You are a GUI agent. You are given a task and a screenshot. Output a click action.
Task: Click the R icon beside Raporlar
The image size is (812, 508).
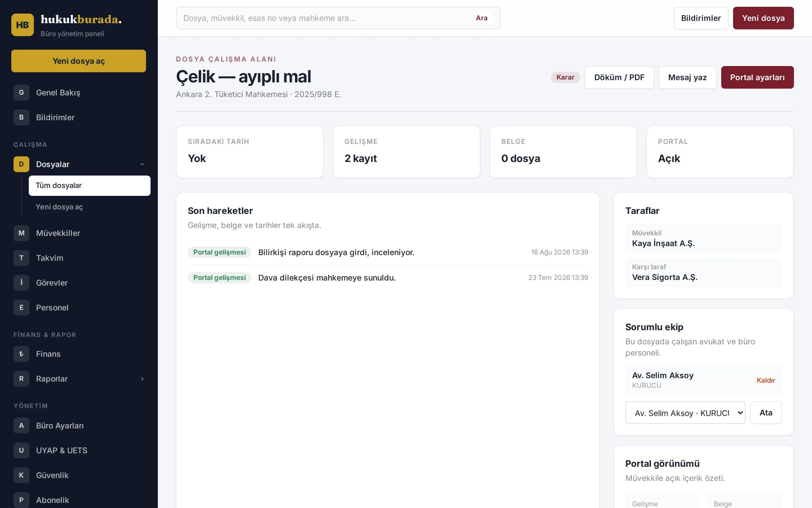coord(21,379)
